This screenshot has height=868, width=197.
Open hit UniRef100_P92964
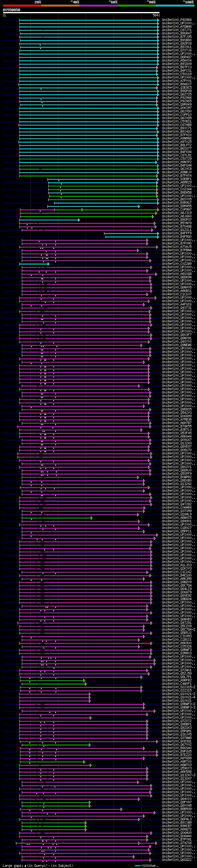pyautogui.click(x=177, y=20)
